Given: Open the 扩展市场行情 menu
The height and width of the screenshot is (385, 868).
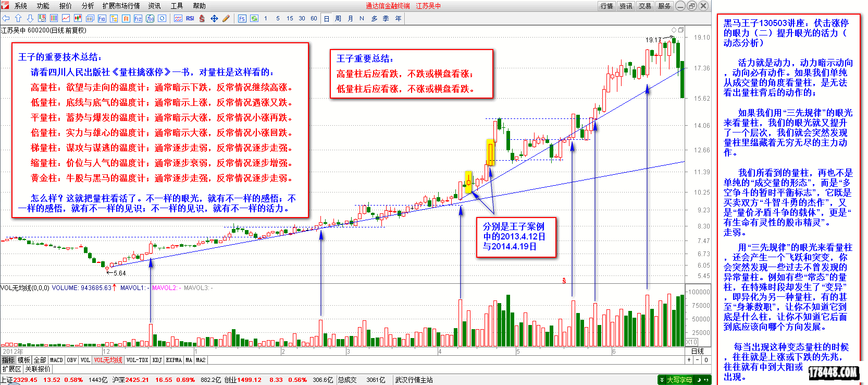Looking at the screenshot, I should (121, 6).
